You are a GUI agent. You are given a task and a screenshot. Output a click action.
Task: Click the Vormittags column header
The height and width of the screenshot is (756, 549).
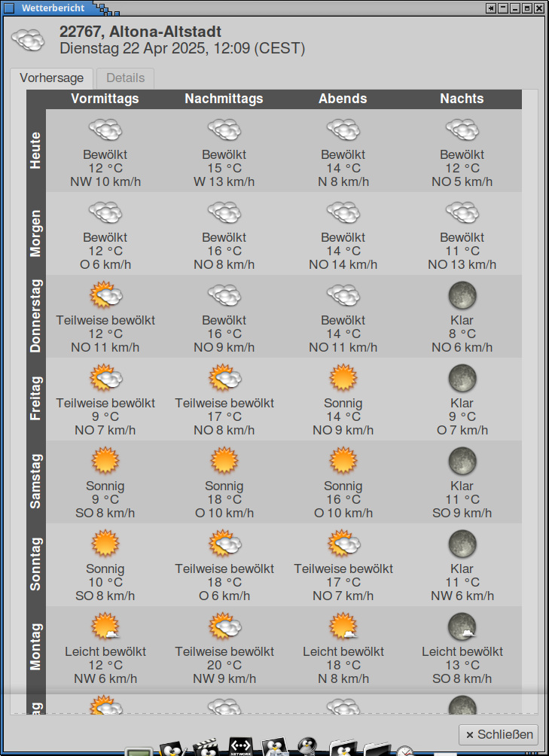105,99
